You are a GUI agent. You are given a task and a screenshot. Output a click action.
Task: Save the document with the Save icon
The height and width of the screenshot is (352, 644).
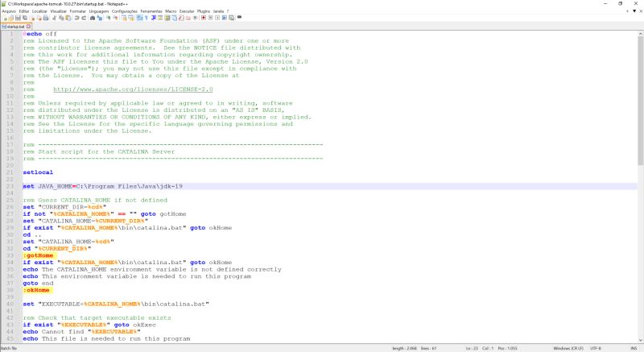click(18, 18)
